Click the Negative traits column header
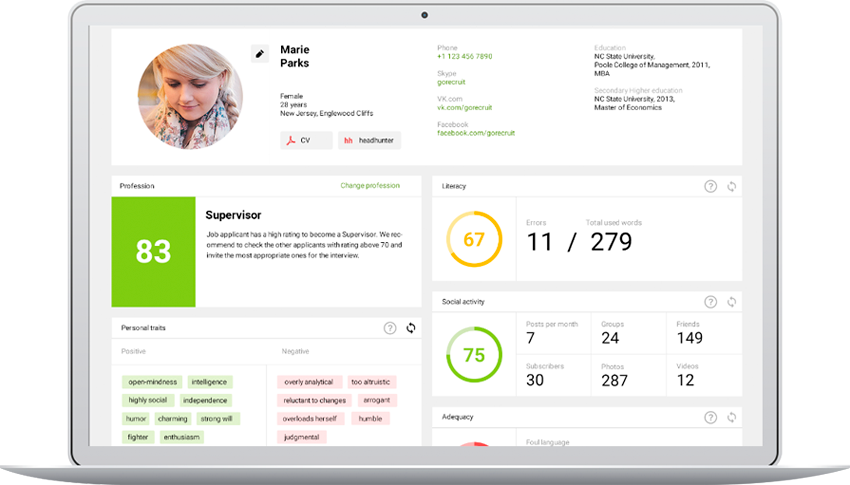850x485 pixels. (x=295, y=351)
